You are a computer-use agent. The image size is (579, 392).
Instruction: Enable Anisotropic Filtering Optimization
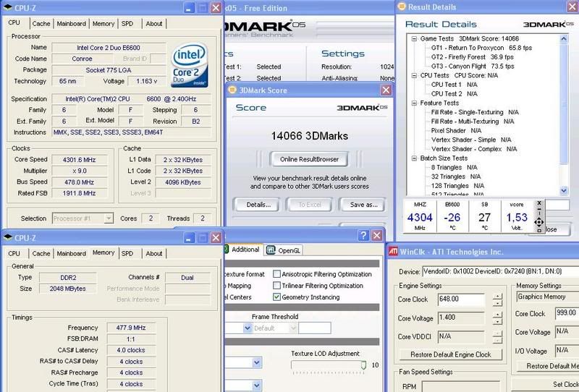276,274
